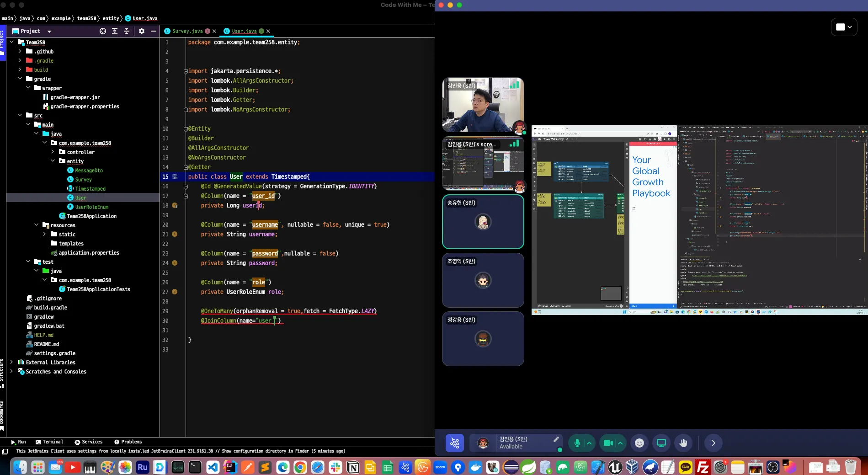This screenshot has width=868, height=475.
Task: Click the gutter icon on line 15
Action: pos(175,176)
